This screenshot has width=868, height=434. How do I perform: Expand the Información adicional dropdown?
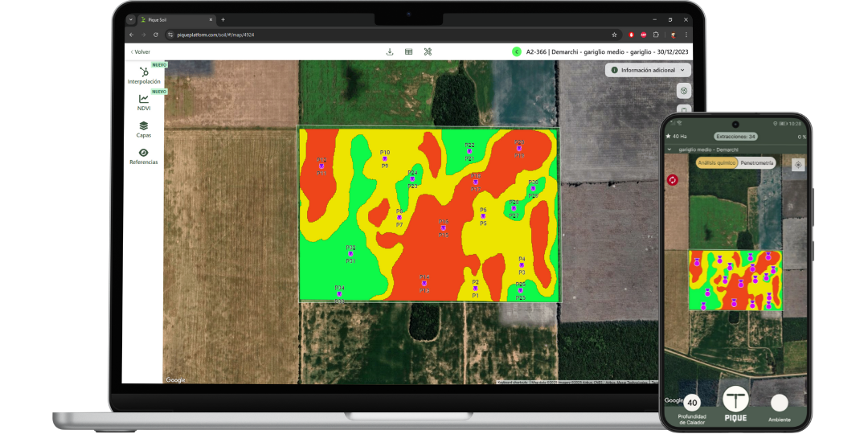click(x=648, y=70)
